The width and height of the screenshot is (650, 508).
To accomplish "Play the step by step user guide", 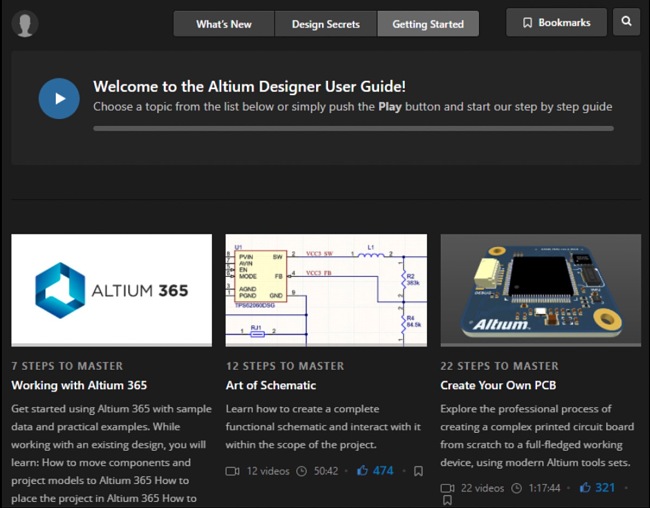I will click(59, 99).
